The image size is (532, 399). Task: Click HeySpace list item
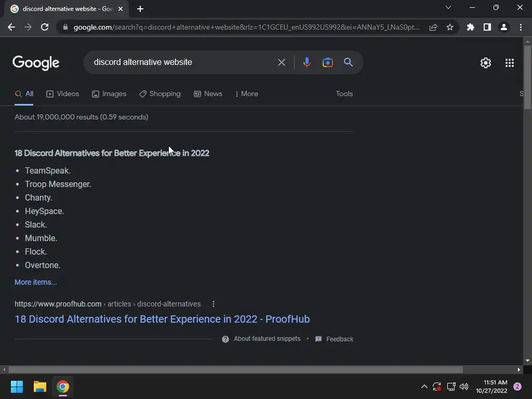click(45, 211)
